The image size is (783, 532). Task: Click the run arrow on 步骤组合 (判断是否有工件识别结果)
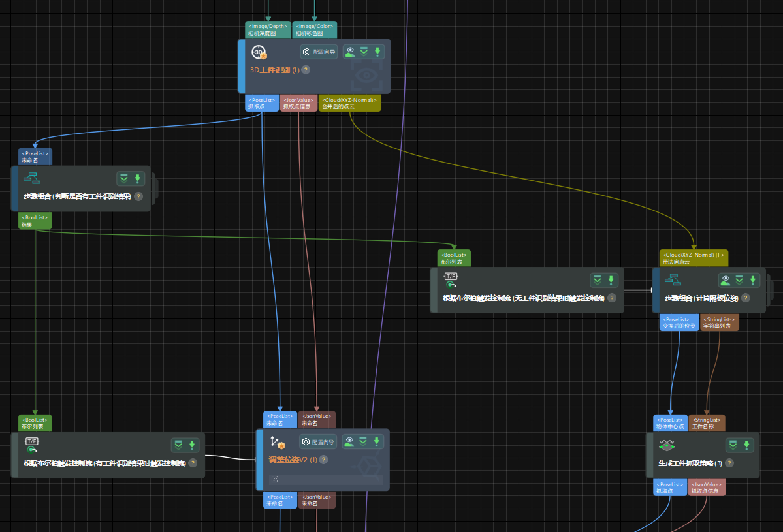137,179
